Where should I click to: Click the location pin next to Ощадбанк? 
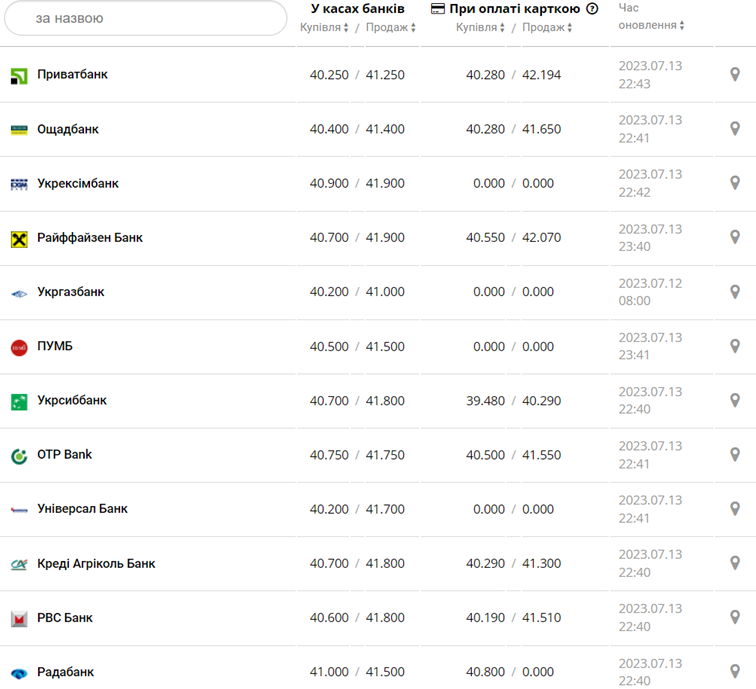[735, 129]
